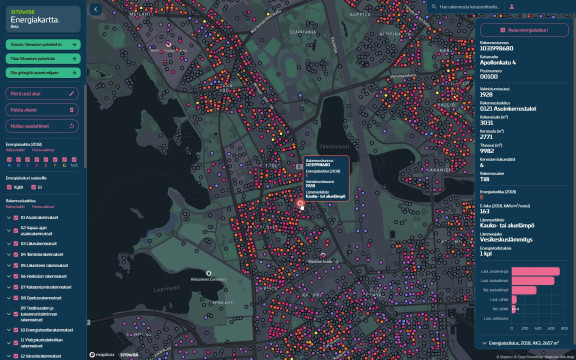Click the search magnifier icon
The image size is (576, 360).
pos(434,7)
